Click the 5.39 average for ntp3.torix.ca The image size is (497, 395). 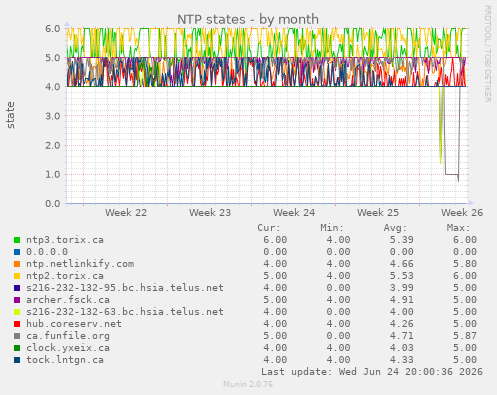point(402,240)
